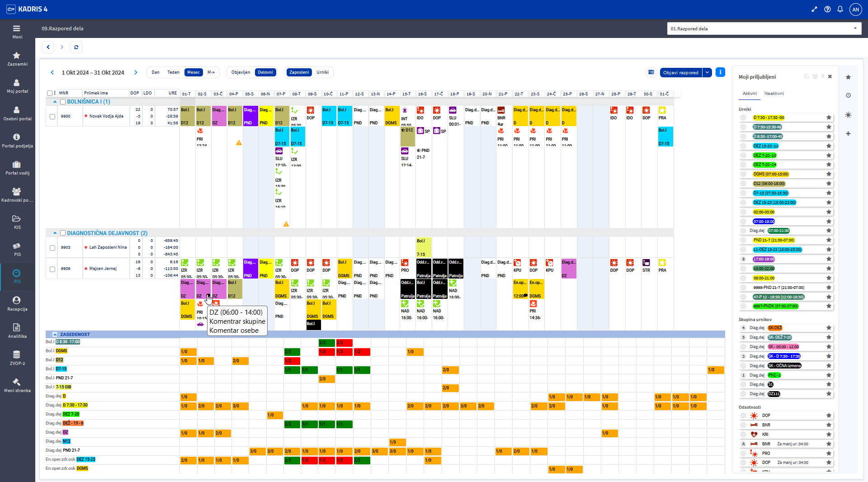This screenshot has width=868, height=482.
Task: Tick the BOLNIŠNICA I group checkbox
Action: (63, 102)
